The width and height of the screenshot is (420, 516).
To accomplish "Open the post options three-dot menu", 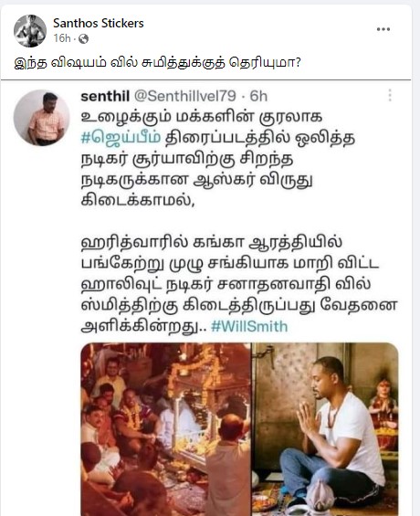I will [x=383, y=29].
